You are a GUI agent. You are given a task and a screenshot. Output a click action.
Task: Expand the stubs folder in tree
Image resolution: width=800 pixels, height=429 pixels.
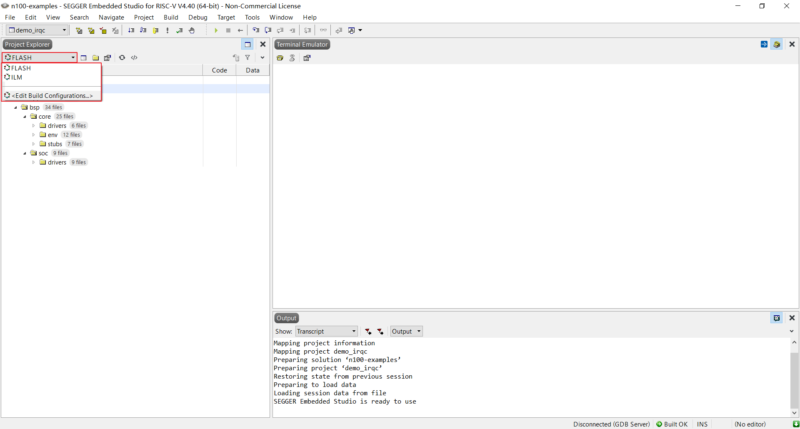33,144
